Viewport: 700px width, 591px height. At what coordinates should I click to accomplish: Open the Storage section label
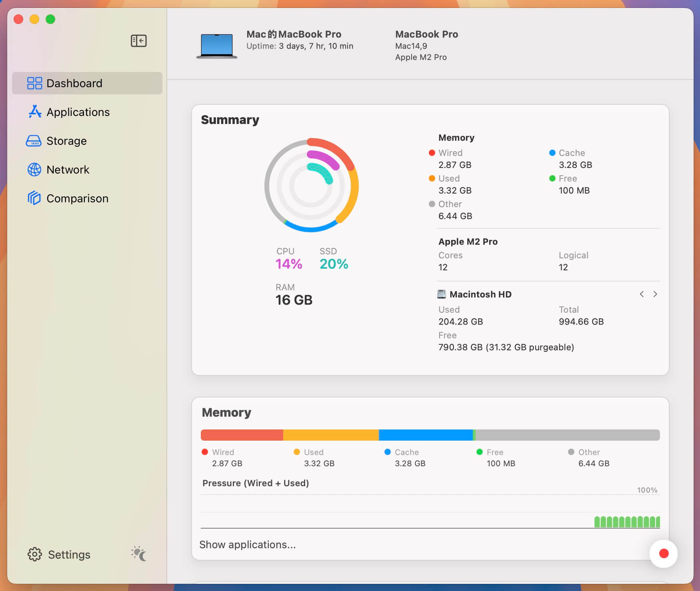(x=66, y=141)
